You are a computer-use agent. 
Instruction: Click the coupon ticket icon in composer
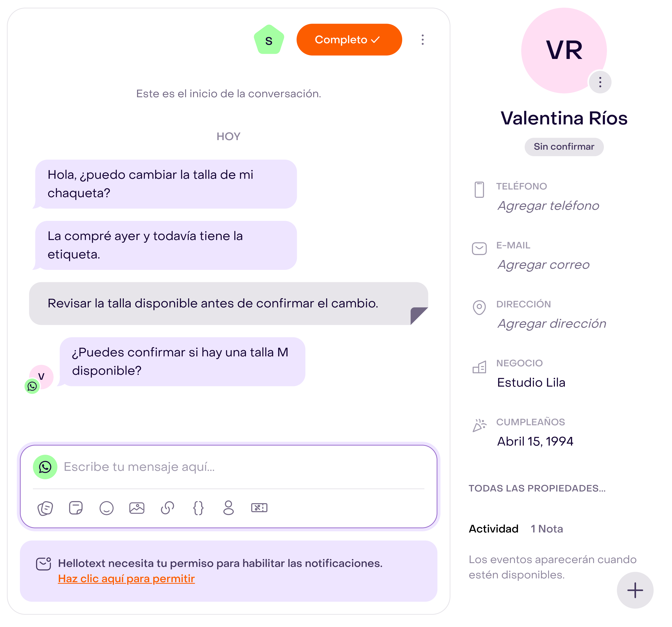coord(259,508)
